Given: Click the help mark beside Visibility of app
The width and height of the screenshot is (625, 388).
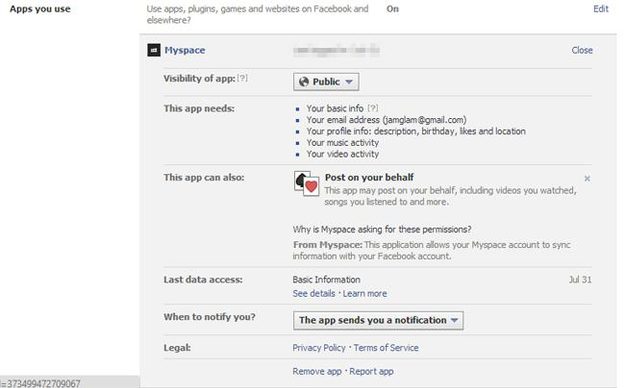Looking at the screenshot, I should (x=242, y=78).
